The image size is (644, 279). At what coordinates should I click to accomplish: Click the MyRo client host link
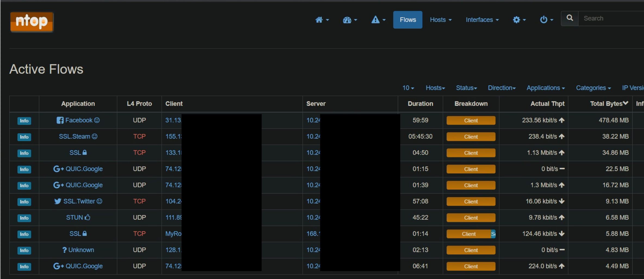coord(173,234)
